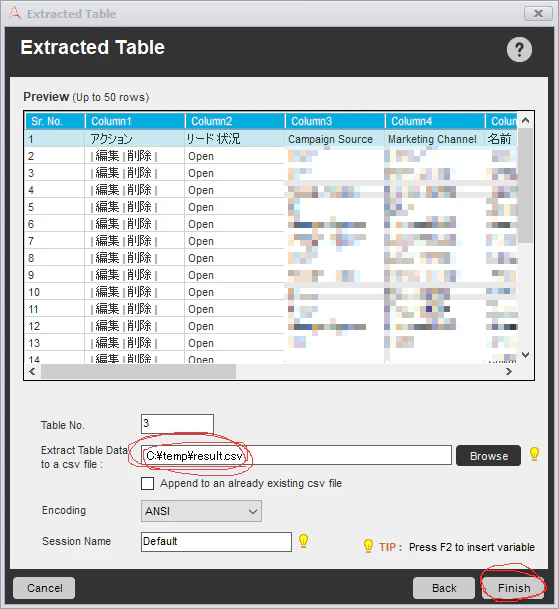Click the horizontal scroll right arrow

pyautogui.click(x=508, y=372)
